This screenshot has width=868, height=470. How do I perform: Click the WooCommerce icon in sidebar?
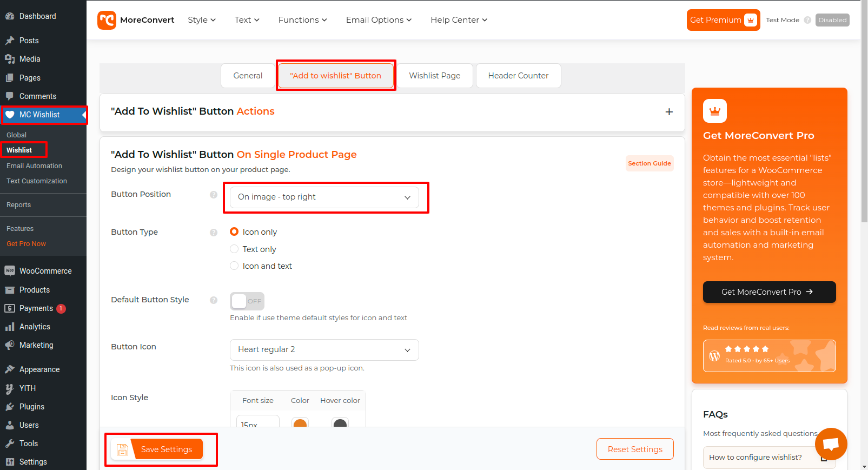[10, 271]
